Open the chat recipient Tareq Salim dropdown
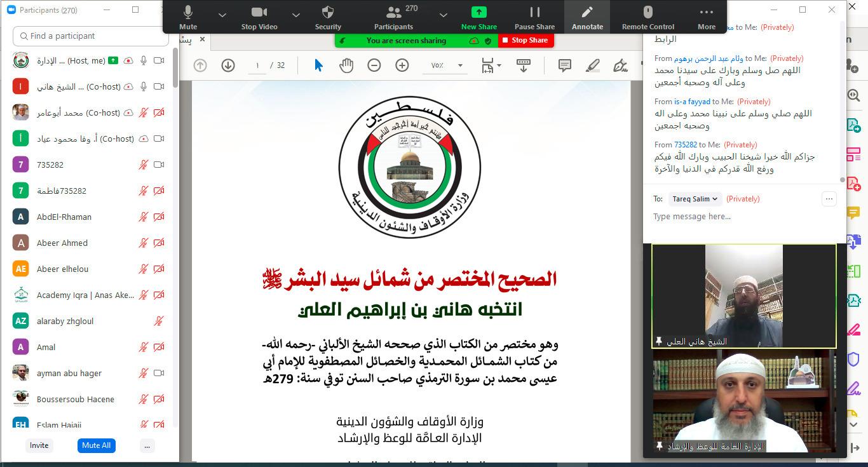Image resolution: width=868 pixels, height=467 pixels. pos(695,199)
